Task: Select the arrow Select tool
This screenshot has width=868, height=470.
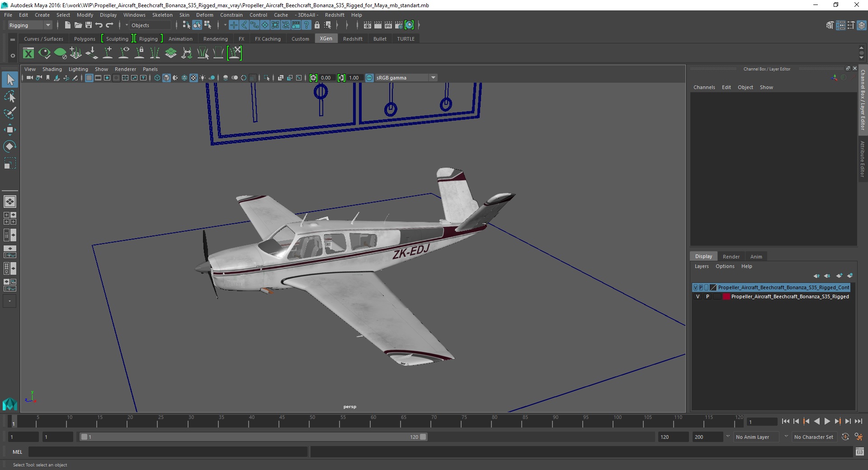Action: pyautogui.click(x=10, y=80)
